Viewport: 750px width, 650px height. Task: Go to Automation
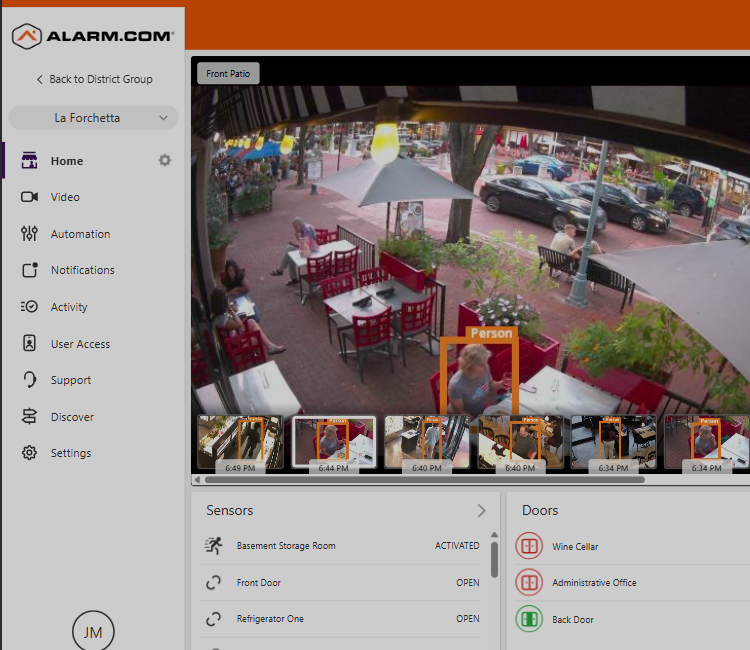[80, 234]
